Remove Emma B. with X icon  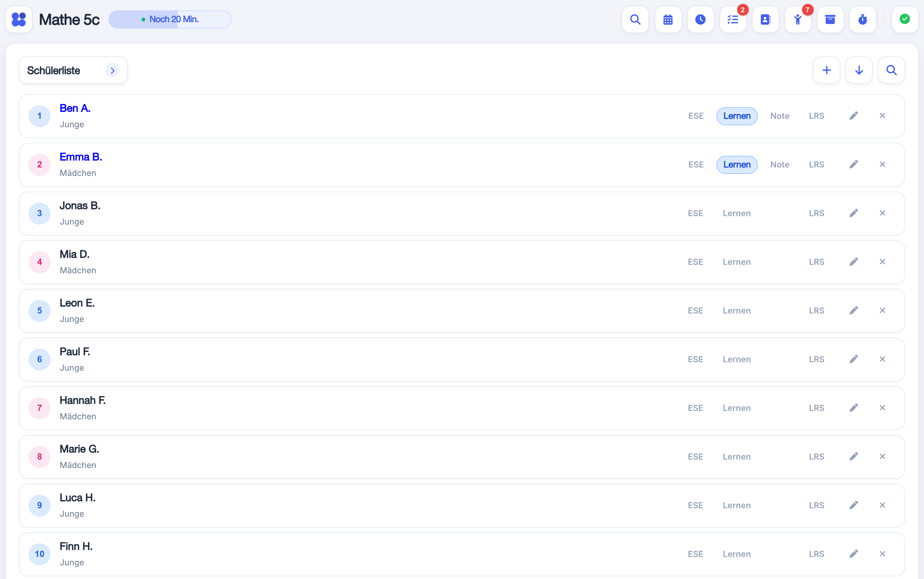click(883, 164)
